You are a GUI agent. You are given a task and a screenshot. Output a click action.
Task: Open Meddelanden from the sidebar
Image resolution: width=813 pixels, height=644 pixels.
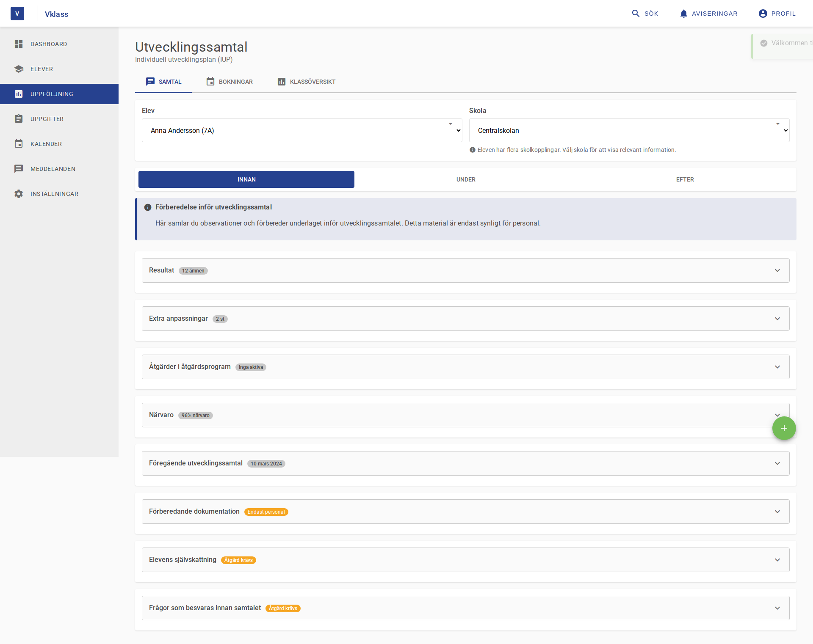click(19, 168)
